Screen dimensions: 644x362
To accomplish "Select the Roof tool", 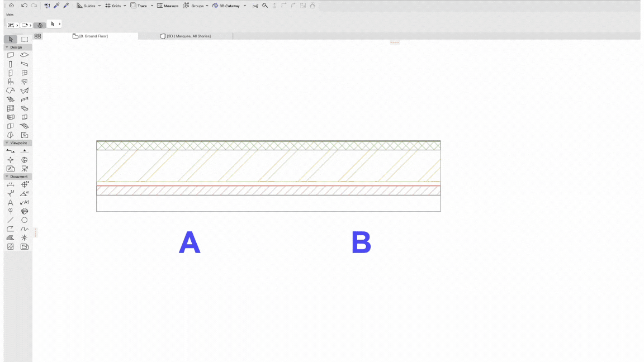I will (x=11, y=90).
